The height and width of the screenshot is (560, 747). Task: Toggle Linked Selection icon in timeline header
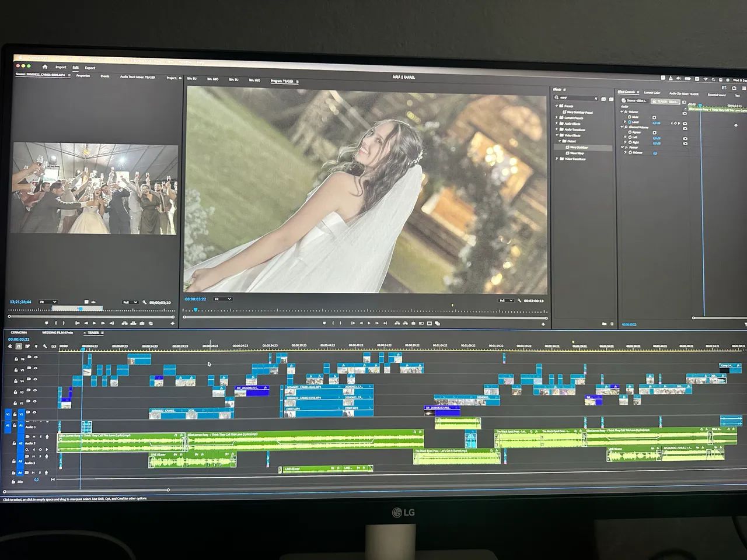click(x=27, y=346)
